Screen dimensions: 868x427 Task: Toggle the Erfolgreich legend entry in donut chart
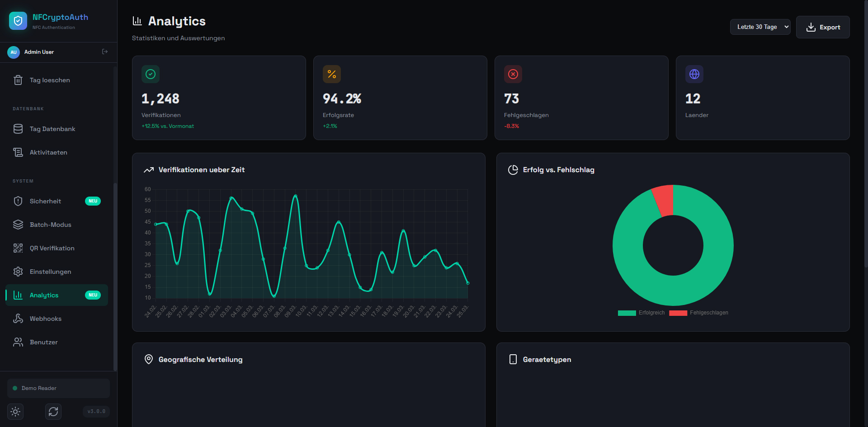642,313
